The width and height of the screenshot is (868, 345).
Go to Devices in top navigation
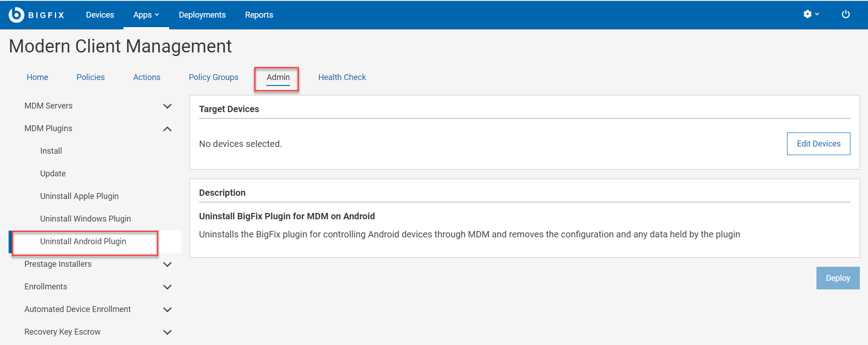pyautogui.click(x=100, y=15)
